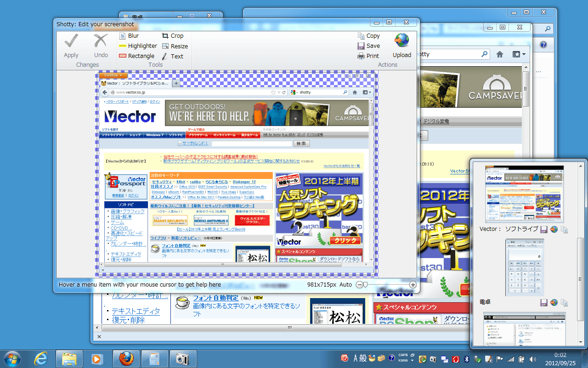Copy the Vector screenshot from the list
This screenshot has height=368, width=588.
point(565,229)
